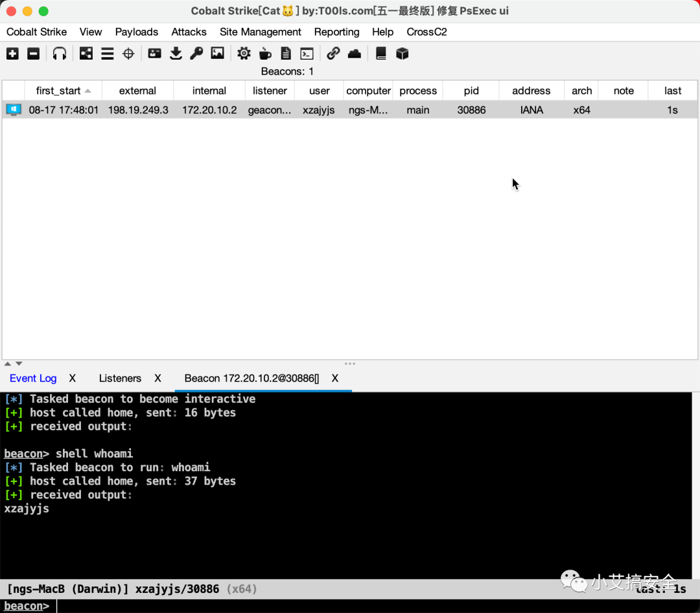Open the Cobalt Strike menu
700x613 pixels.
click(36, 32)
